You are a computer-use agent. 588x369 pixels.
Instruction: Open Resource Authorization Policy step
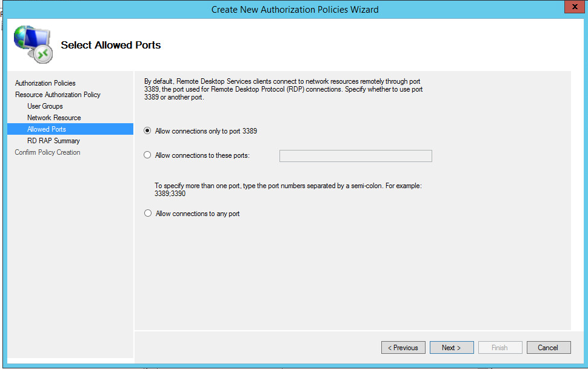(58, 95)
